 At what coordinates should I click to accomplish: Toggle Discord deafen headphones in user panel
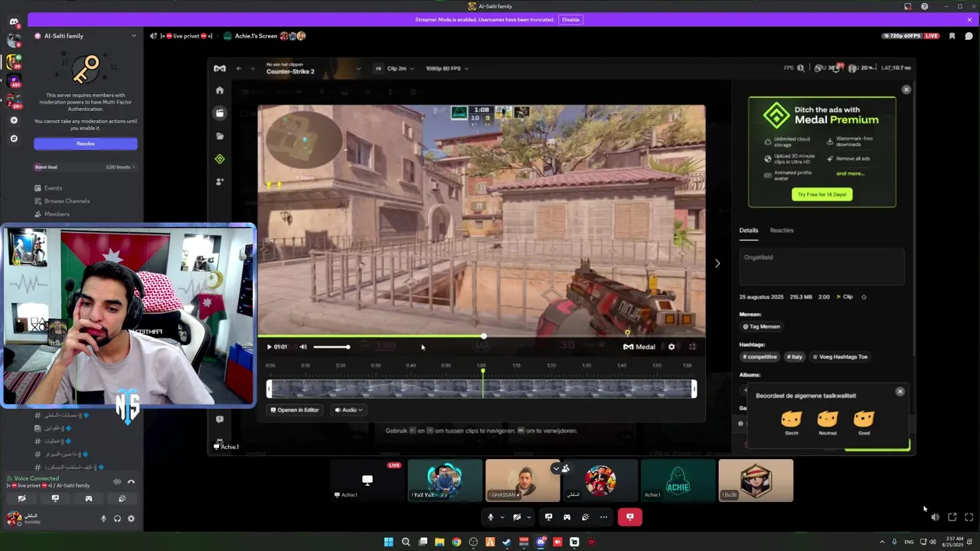click(117, 519)
